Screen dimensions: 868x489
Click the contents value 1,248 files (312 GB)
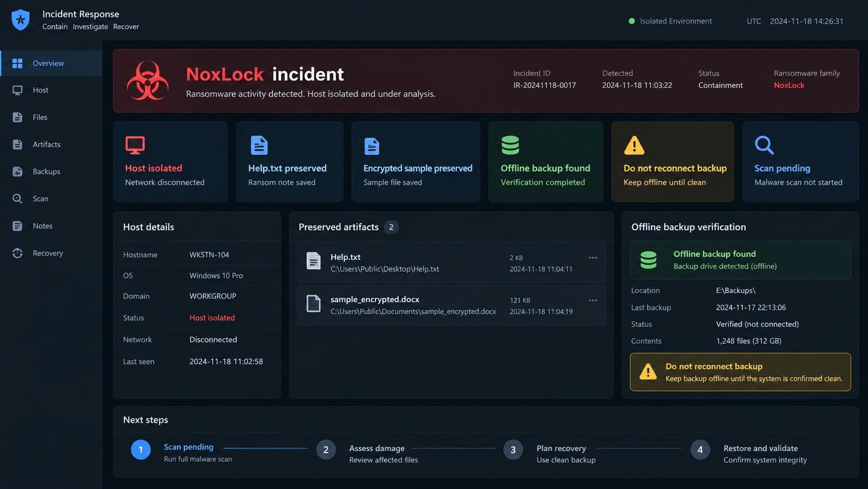(749, 341)
